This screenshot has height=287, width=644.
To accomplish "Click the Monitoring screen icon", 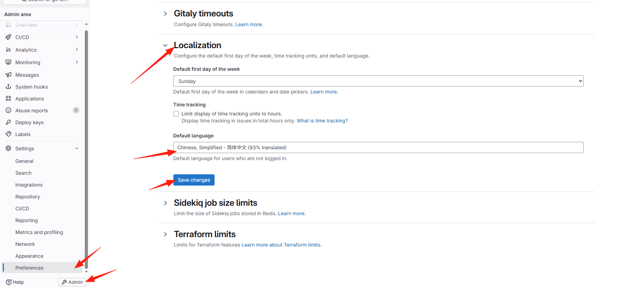I will coord(8,62).
